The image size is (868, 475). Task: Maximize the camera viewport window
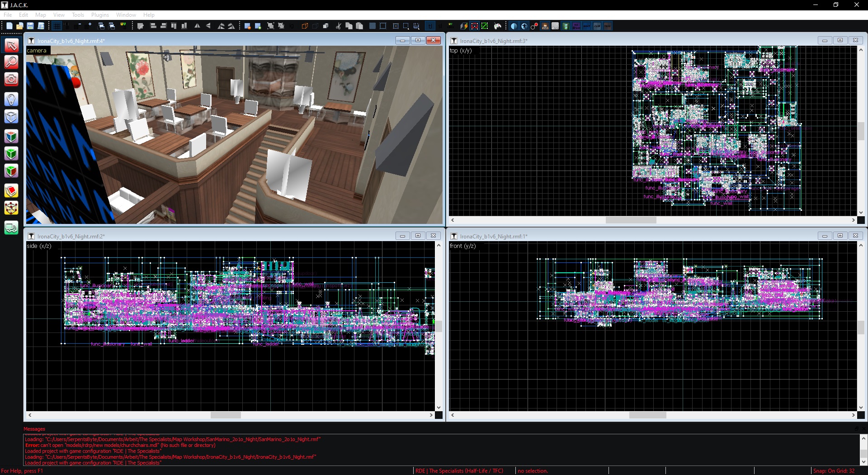tap(418, 40)
